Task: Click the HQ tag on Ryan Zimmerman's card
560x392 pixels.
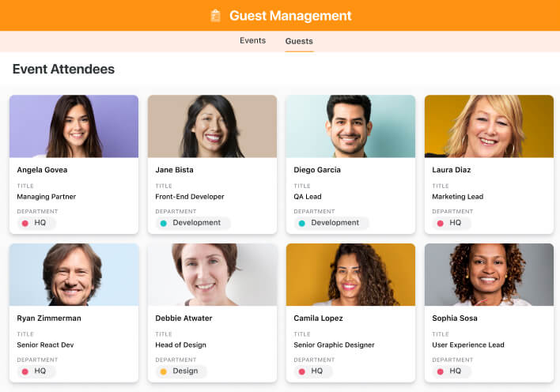Action: tap(36, 371)
